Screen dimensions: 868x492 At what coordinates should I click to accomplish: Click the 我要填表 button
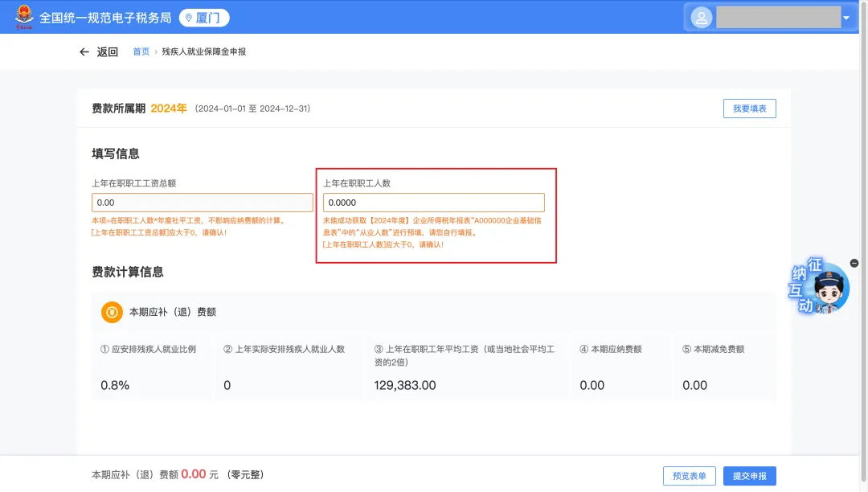pos(749,109)
